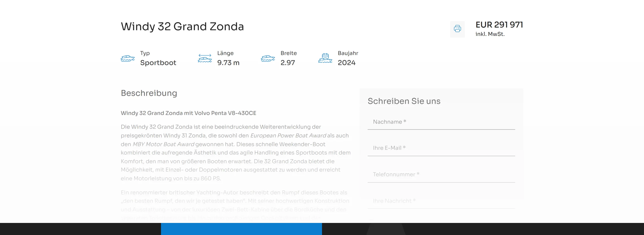Click the length arrow boat icon
This screenshot has height=235, width=644.
coord(205,58)
